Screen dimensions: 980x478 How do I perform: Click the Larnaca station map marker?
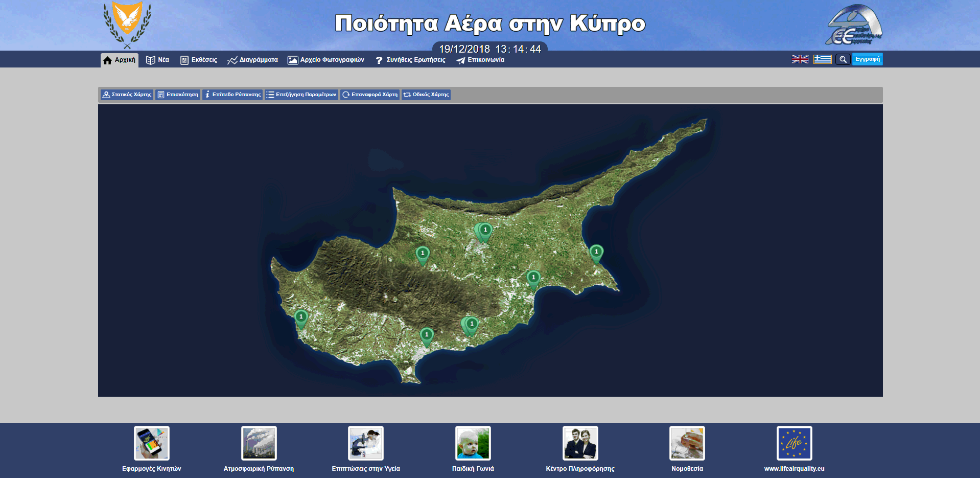click(x=533, y=278)
